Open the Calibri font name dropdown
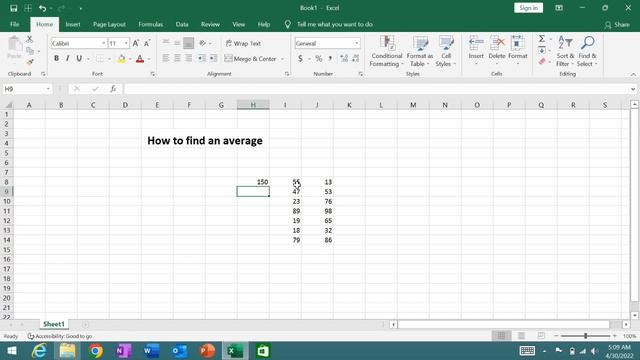 [x=104, y=43]
